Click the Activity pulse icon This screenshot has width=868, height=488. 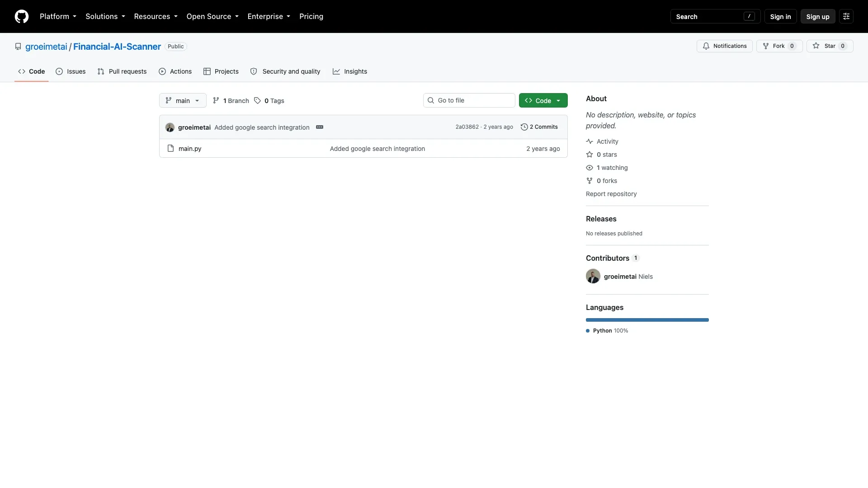(x=590, y=141)
